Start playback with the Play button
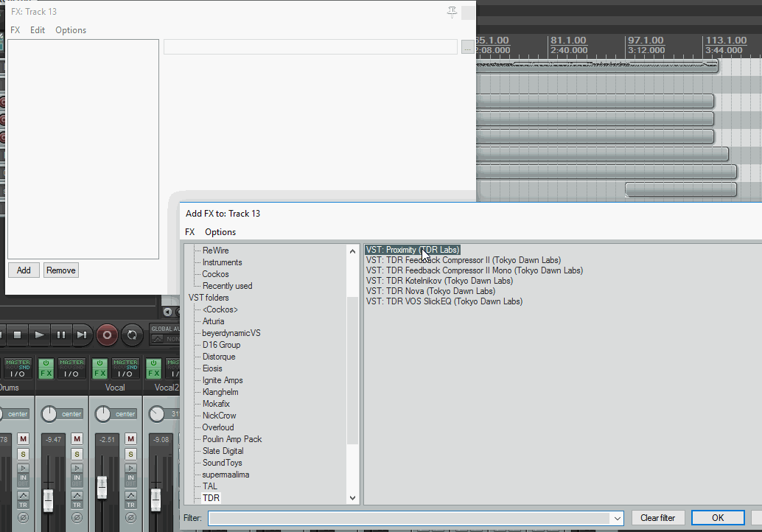762x532 pixels. tap(39, 335)
